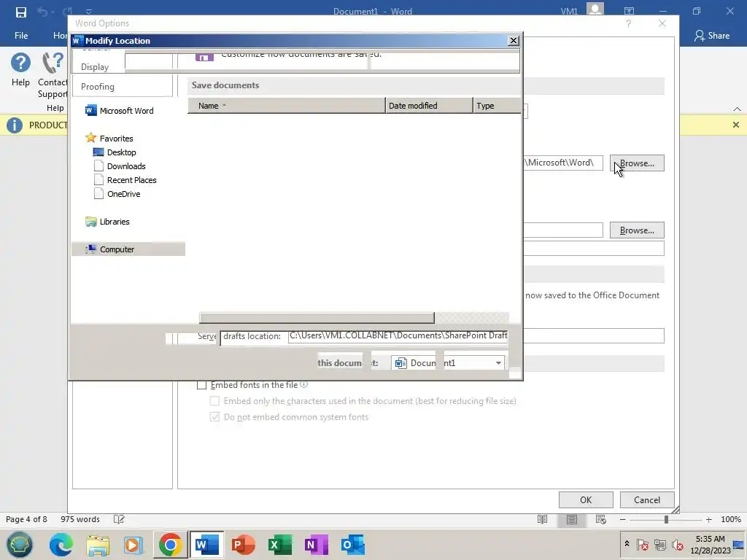The image size is (747, 560).
Task: Open the media player taskbar icon
Action: pos(134,545)
